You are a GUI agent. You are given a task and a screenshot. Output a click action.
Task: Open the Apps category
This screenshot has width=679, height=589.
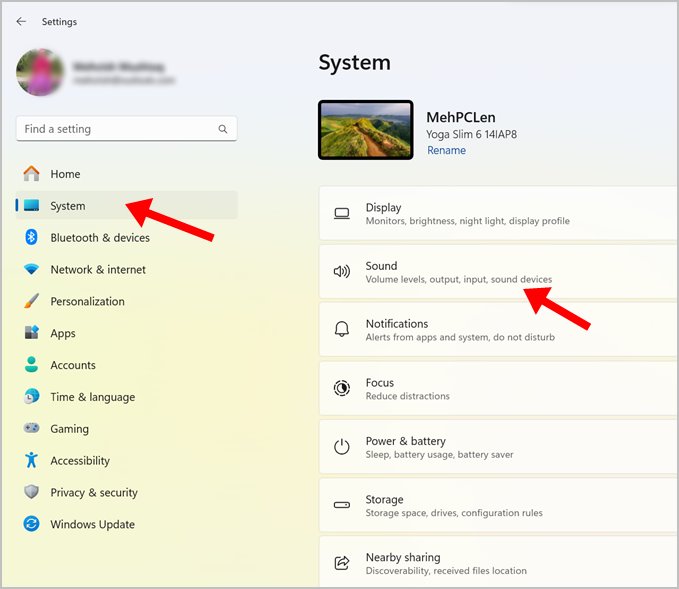[126, 333]
